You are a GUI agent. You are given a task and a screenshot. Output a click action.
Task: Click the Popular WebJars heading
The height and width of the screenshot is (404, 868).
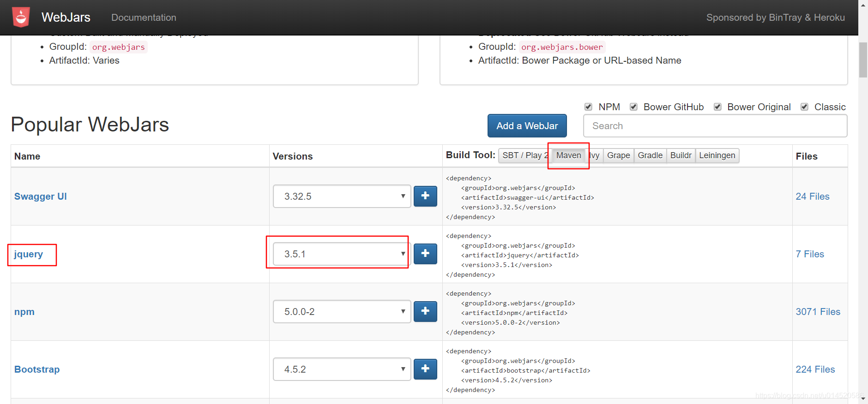pos(90,125)
